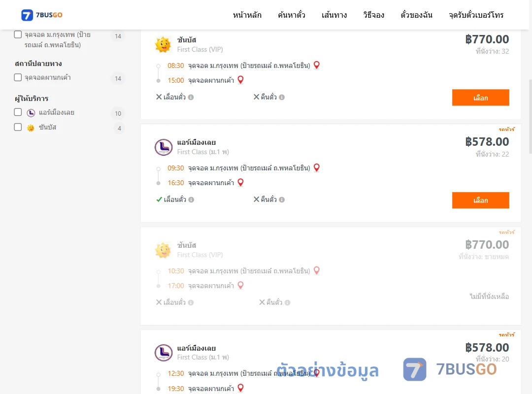
Task: Click count badge 10 beside แอร์เมืองเลย
Action: (x=118, y=113)
